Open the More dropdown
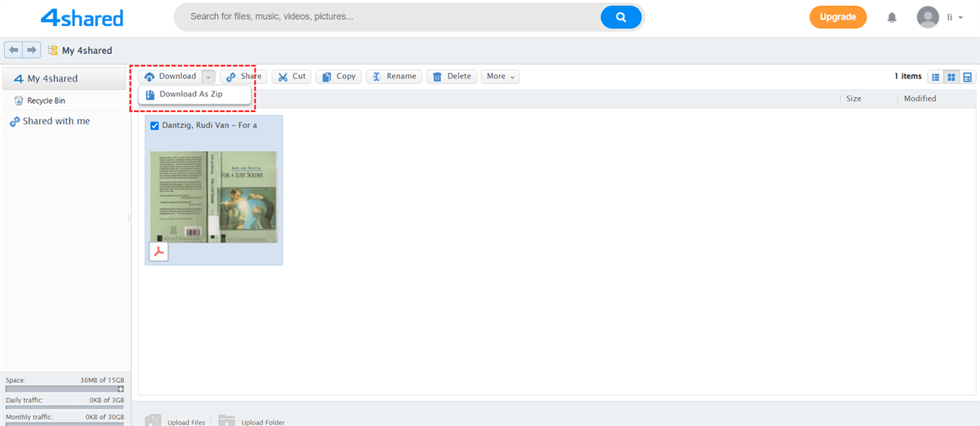Viewport: 980px width, 426px height. [500, 77]
